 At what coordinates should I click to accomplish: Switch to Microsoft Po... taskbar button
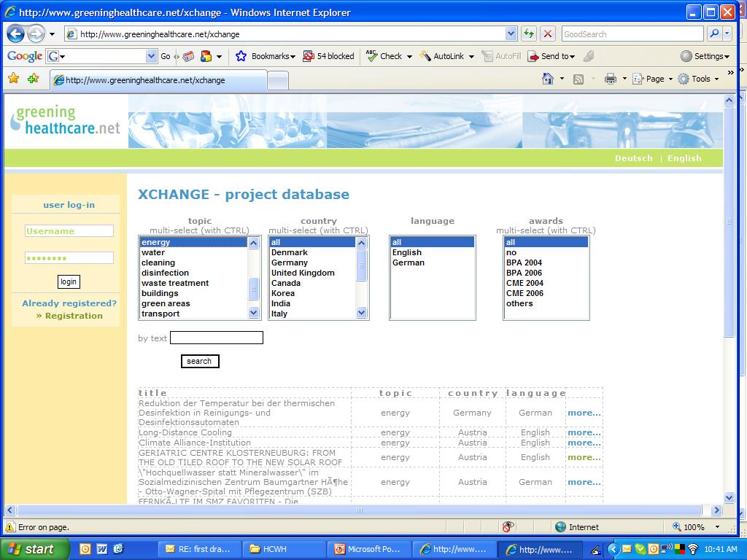(368, 549)
